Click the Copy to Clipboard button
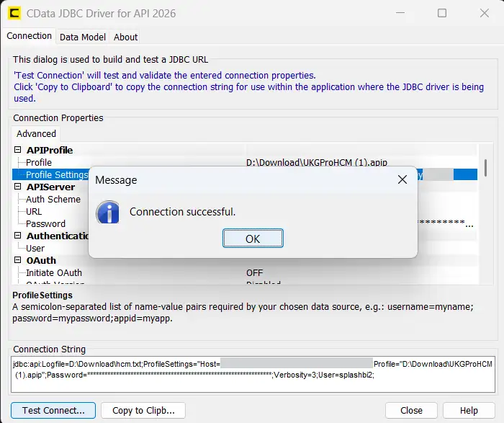The width and height of the screenshot is (504, 423). 143,410
